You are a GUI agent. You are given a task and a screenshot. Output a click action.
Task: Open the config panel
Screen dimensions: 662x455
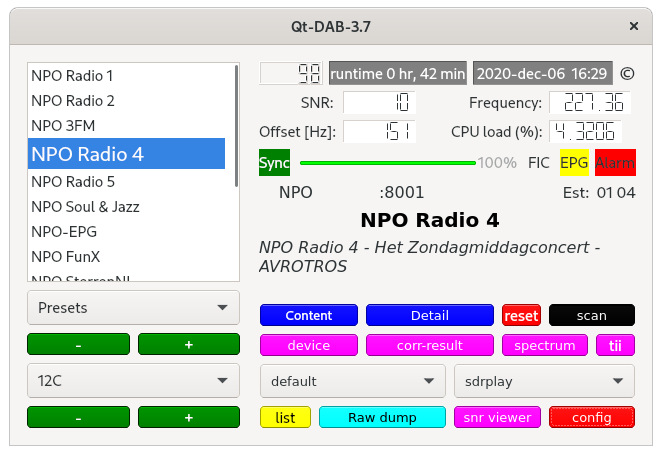click(591, 417)
